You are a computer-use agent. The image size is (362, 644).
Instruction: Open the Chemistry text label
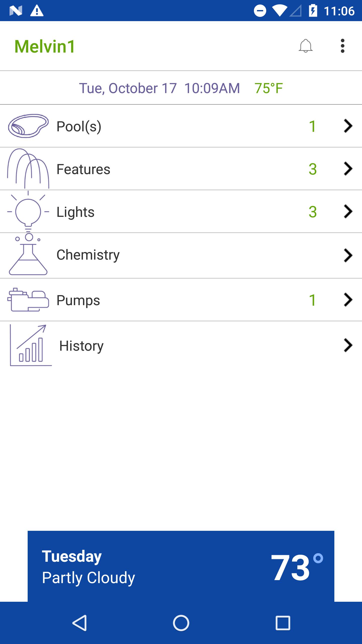pos(88,255)
